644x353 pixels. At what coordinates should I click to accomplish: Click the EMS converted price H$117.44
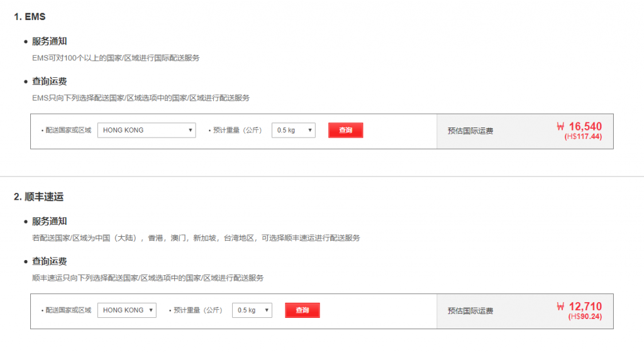pos(583,136)
